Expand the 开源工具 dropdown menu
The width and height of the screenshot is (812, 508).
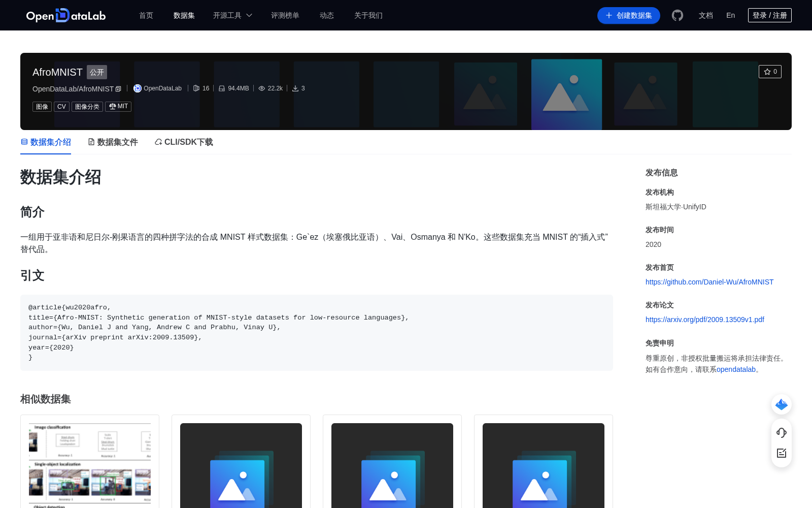tap(232, 15)
